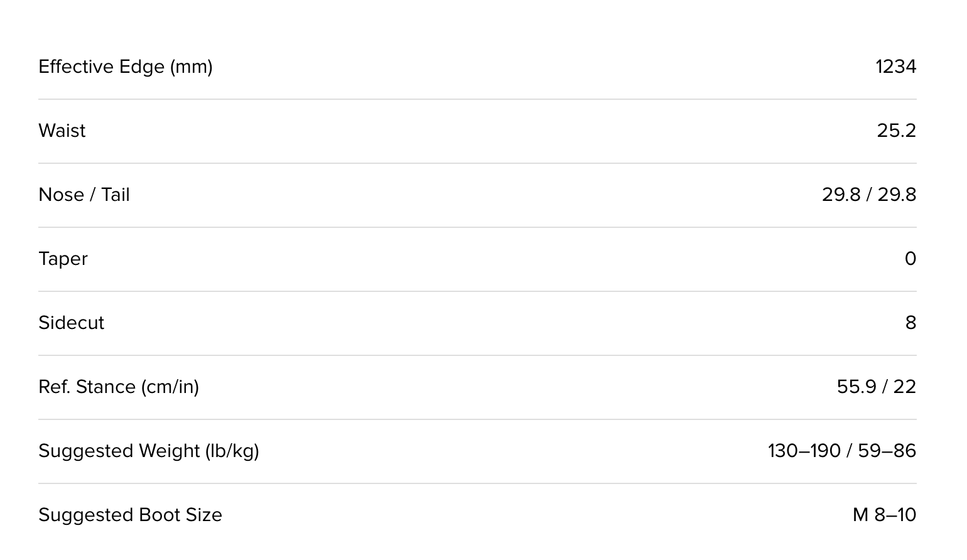The image size is (967, 560).
Task: Click the word Tail in the row label
Action: point(116,195)
